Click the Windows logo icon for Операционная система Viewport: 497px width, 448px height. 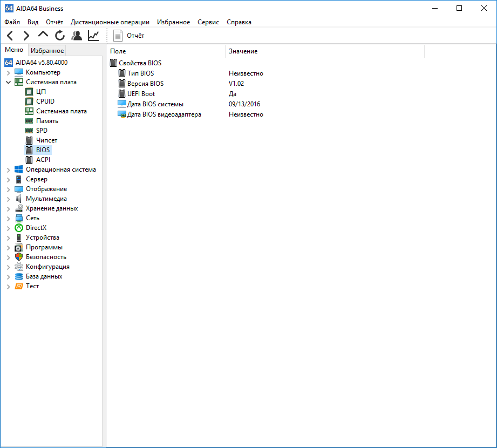coord(19,169)
